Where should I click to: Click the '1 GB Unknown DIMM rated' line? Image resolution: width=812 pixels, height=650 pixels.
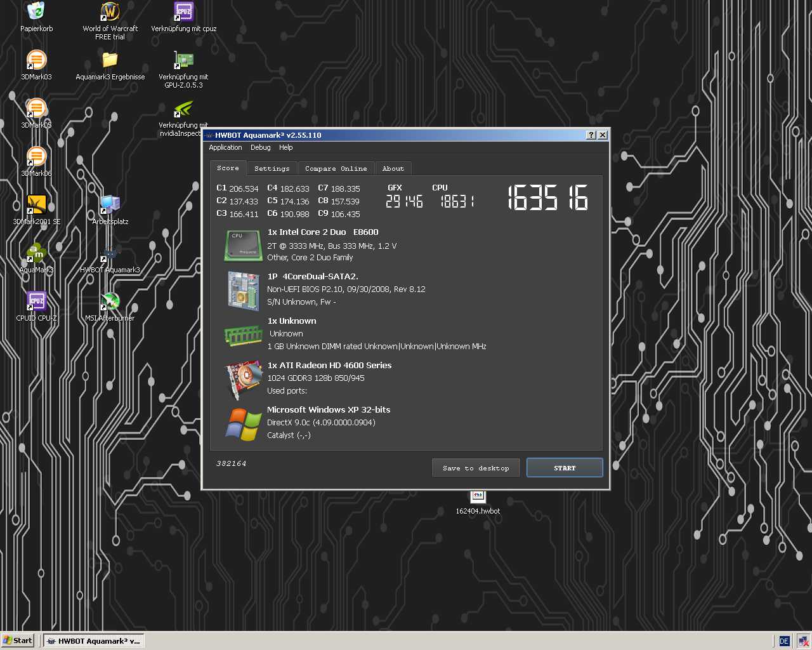pyautogui.click(x=377, y=347)
